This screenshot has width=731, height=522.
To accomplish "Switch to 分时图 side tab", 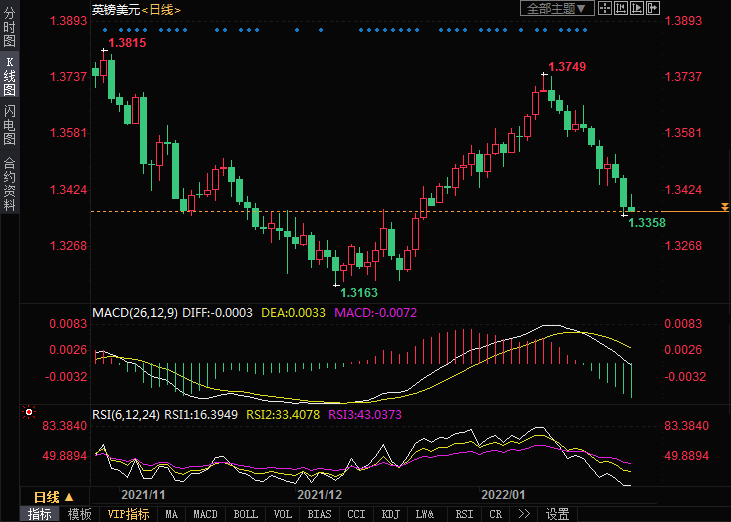I will 9,30.
